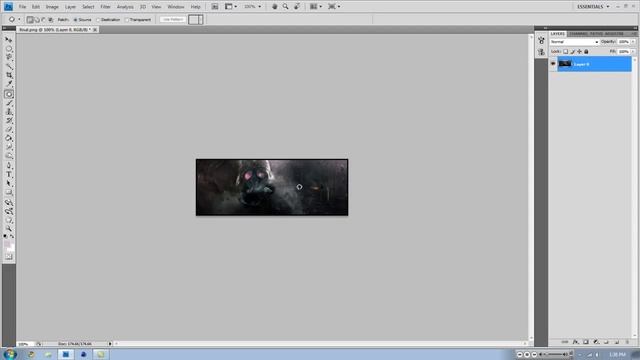Select the Clone Stamp tool
This screenshot has width=640, height=360.
point(9,112)
